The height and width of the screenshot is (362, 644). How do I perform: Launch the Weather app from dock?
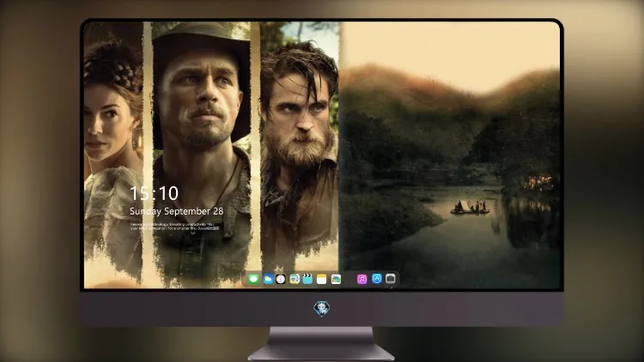[x=267, y=280]
